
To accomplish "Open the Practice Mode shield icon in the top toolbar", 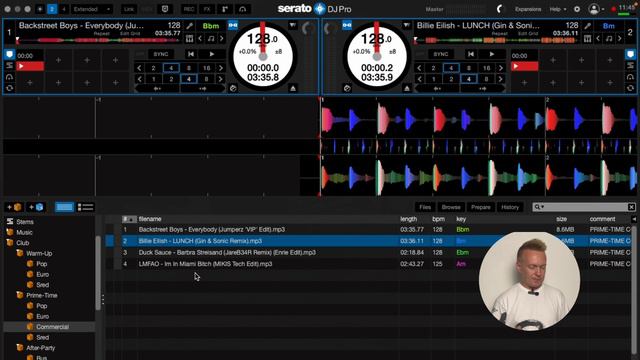I will pos(165,9).
